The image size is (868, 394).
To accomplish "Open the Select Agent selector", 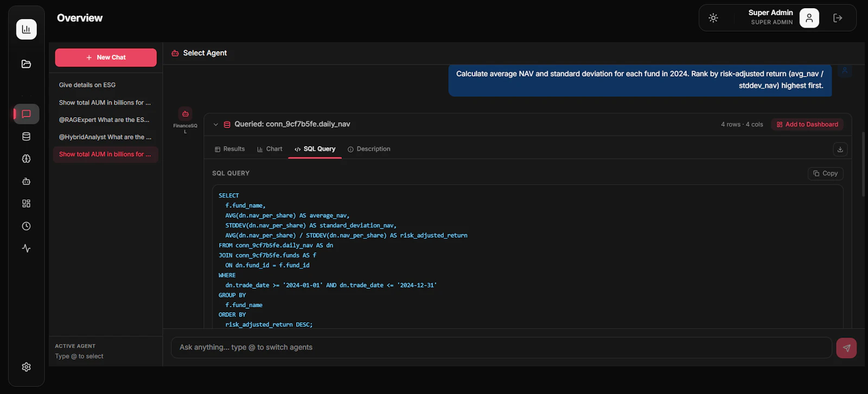I will click(x=199, y=53).
